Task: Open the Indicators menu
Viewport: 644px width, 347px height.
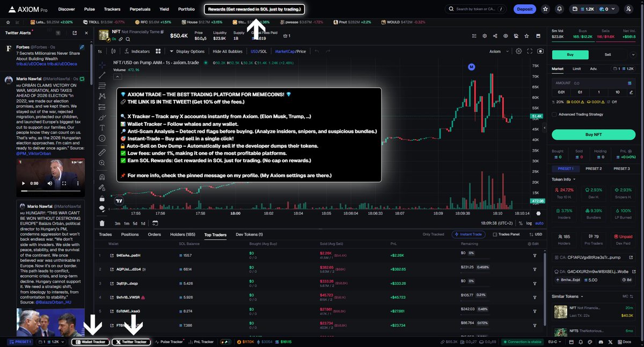Action: [136, 52]
